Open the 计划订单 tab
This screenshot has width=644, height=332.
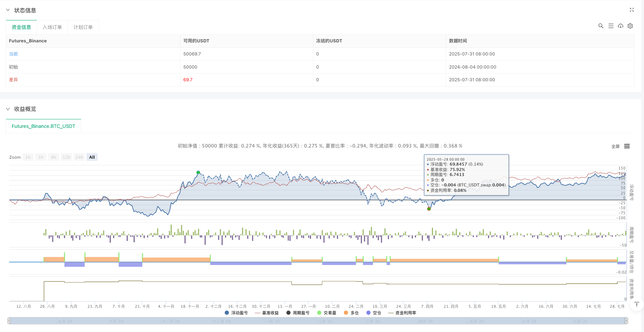pyautogui.click(x=83, y=27)
